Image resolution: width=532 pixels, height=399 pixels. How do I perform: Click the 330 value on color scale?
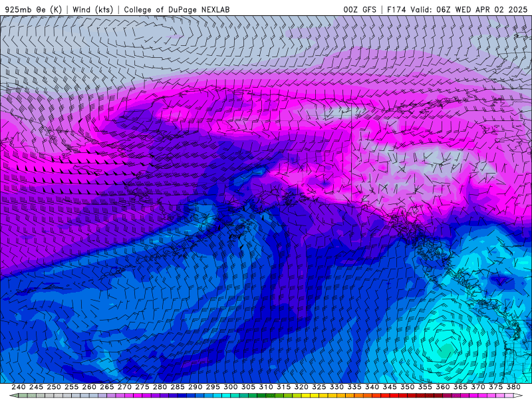(336, 387)
